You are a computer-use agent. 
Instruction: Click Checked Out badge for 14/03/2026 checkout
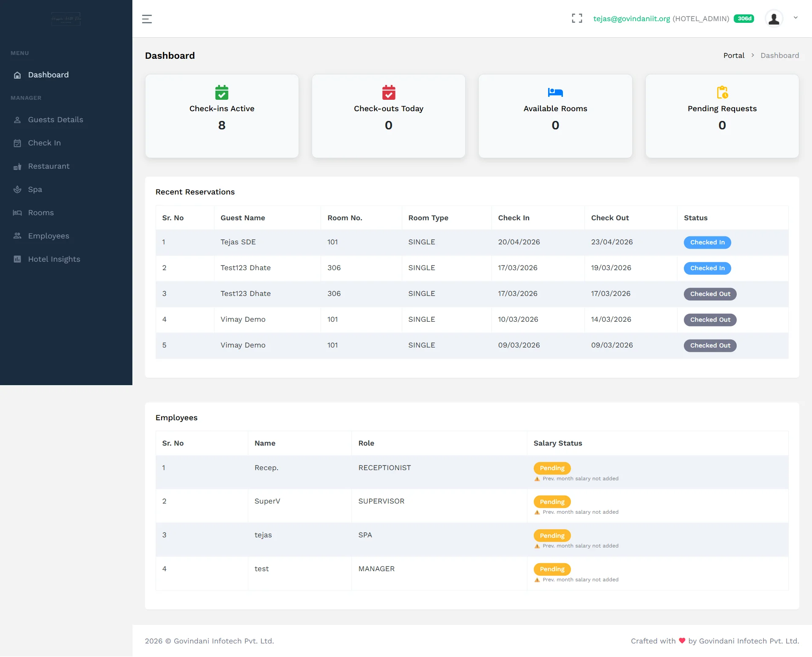pos(710,320)
